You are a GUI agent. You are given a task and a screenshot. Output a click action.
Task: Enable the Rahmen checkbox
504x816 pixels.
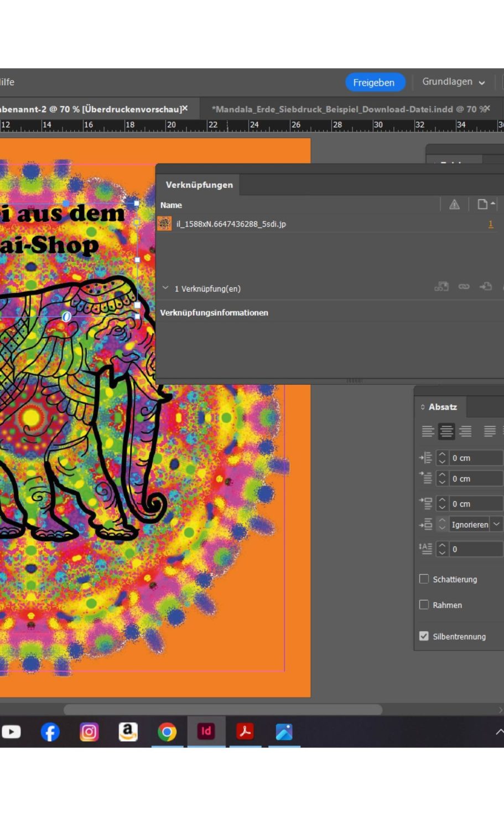click(x=424, y=605)
